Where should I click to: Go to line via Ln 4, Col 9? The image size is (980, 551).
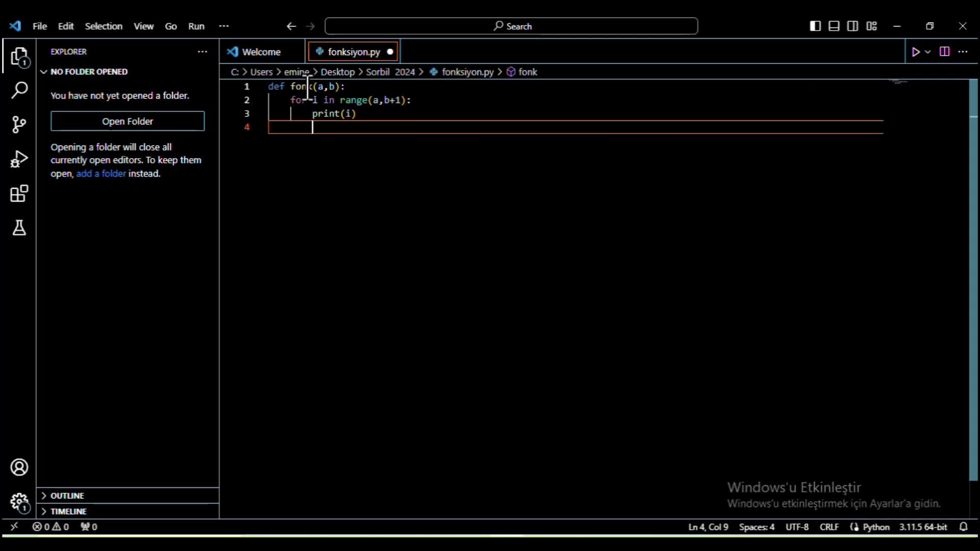[x=708, y=527]
